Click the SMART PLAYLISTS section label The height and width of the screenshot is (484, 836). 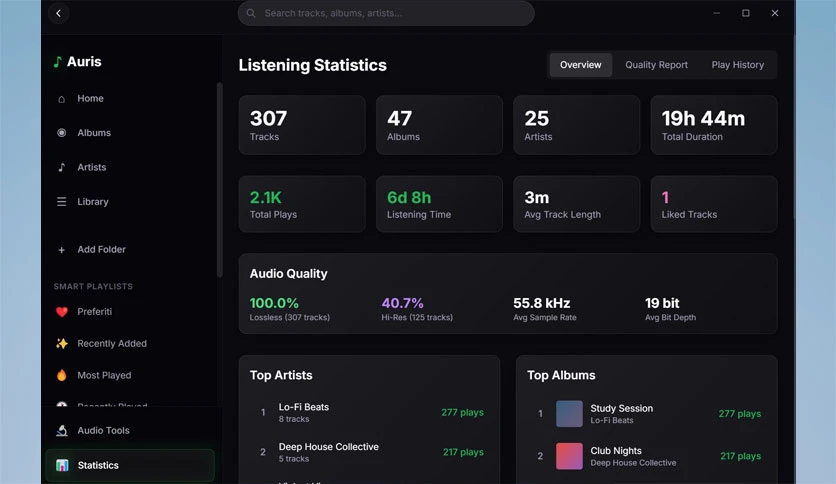[93, 287]
